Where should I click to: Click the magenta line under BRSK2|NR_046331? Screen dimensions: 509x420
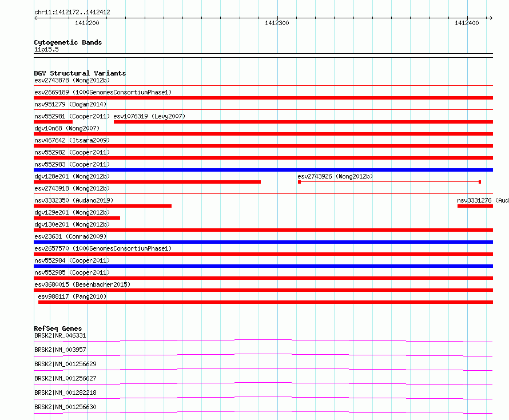263,340
